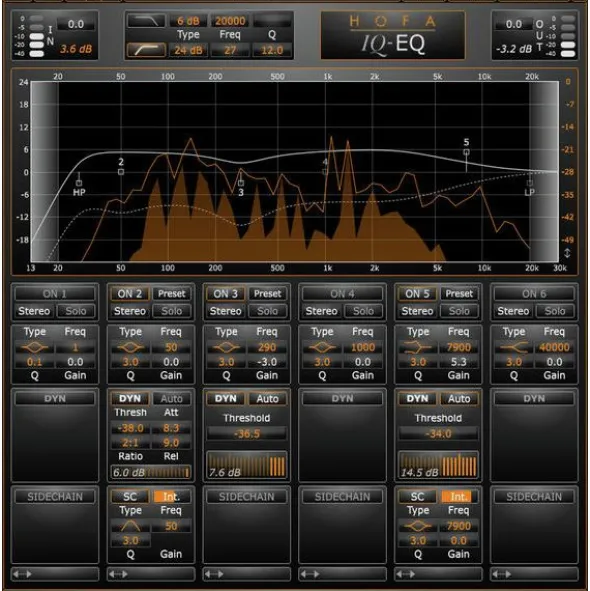The height and width of the screenshot is (591, 590).
Task: Click low-pass frequency field 20000
Action: [230, 21]
